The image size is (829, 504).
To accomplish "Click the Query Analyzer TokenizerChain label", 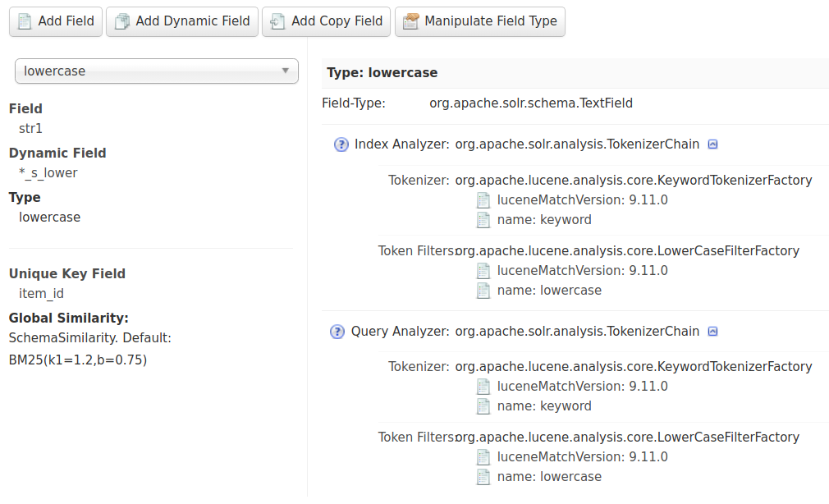I will [577, 332].
